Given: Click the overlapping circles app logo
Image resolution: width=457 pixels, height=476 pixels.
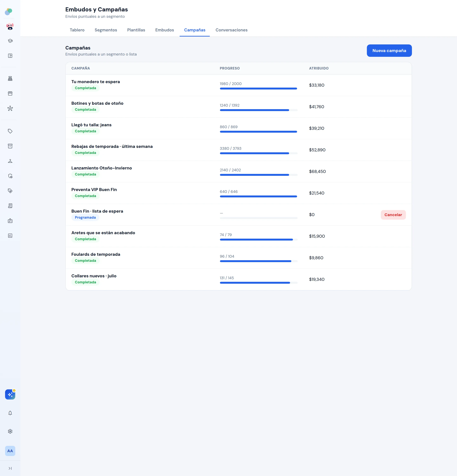Looking at the screenshot, I should pos(9,11).
